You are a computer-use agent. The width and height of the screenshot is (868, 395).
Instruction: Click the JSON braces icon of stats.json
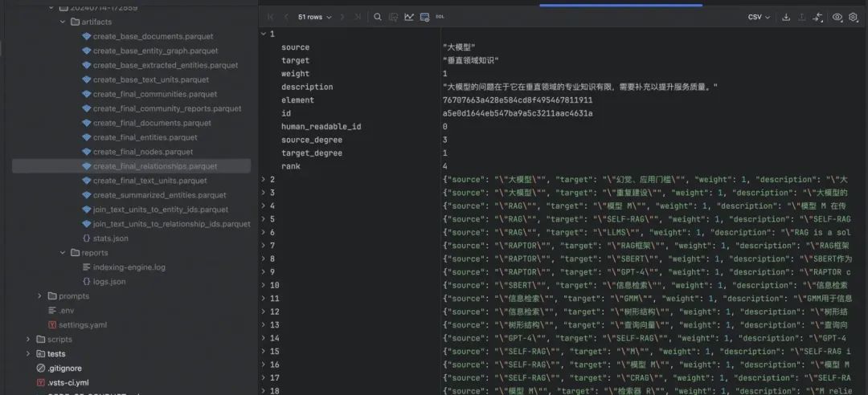point(86,238)
